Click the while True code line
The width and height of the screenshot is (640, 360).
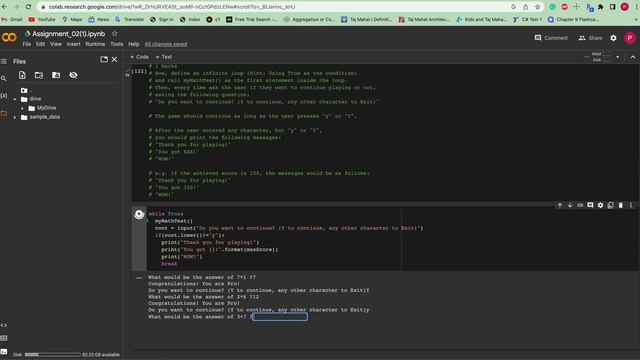[166, 213]
